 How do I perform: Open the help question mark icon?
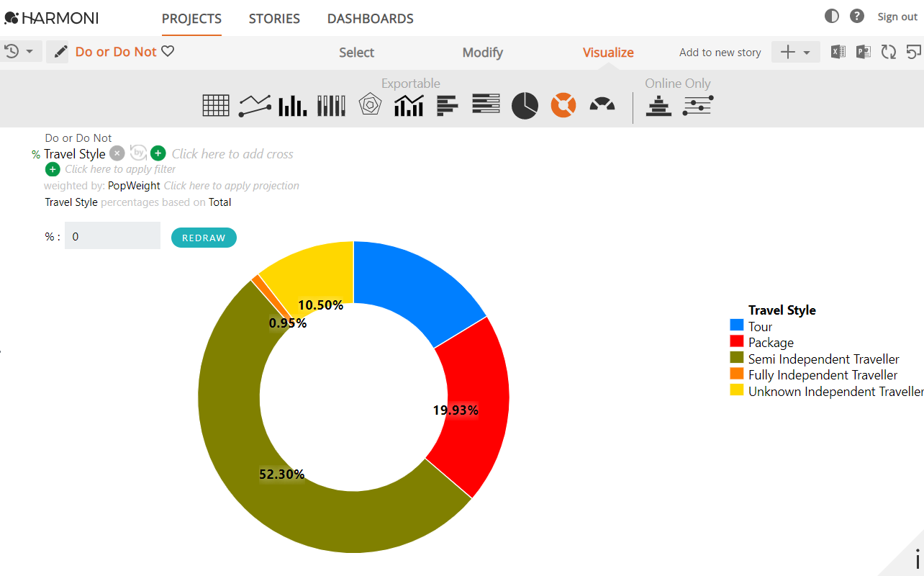(856, 16)
